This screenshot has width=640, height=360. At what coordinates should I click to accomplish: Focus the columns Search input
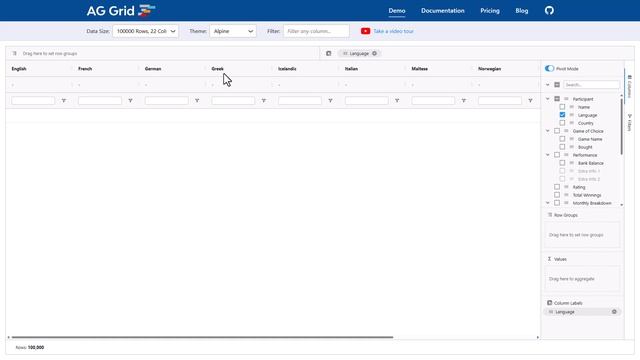click(591, 85)
